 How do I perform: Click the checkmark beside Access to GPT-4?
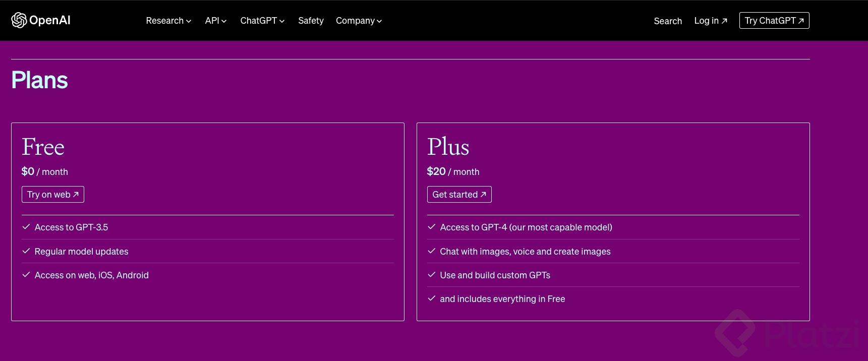(432, 227)
